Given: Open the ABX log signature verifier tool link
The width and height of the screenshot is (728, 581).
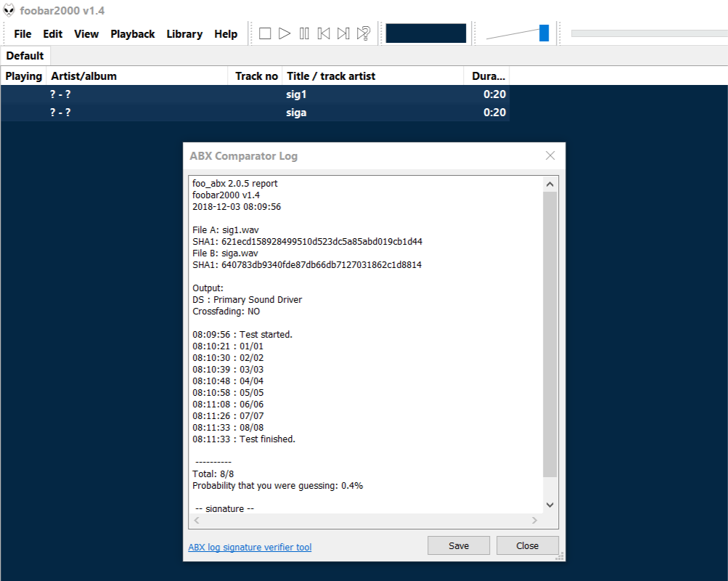Looking at the screenshot, I should tap(250, 547).
